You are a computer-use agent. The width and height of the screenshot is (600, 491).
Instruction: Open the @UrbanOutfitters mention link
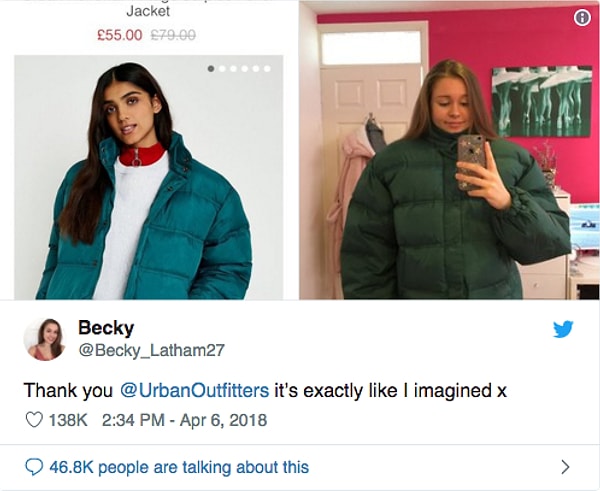tap(194, 390)
